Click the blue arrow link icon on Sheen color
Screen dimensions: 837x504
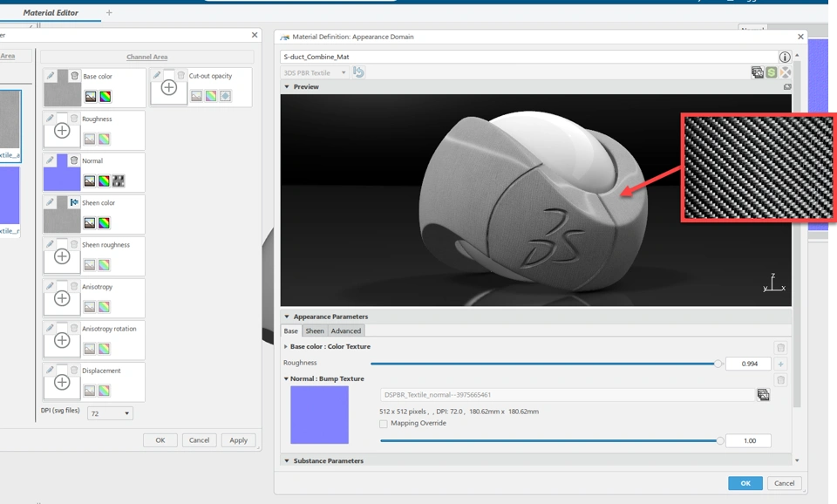74,202
